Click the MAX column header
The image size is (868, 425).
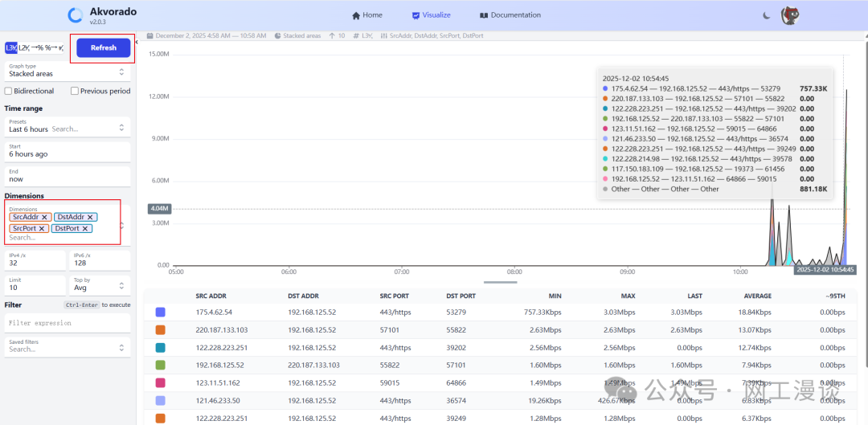coord(628,296)
